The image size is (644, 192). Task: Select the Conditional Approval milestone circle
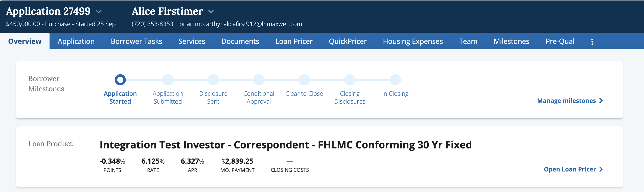click(x=259, y=80)
